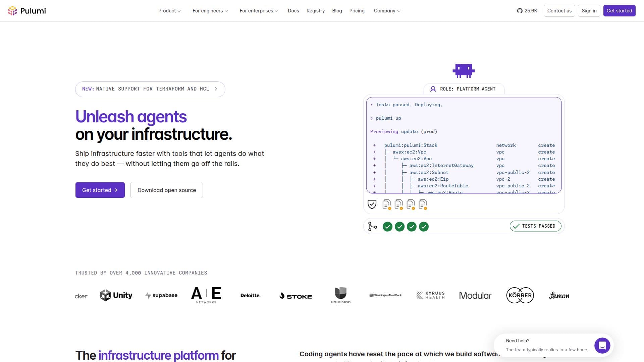Screen dimensions: 644x362
Task: Expand the Company dropdown menu
Action: [387, 11]
